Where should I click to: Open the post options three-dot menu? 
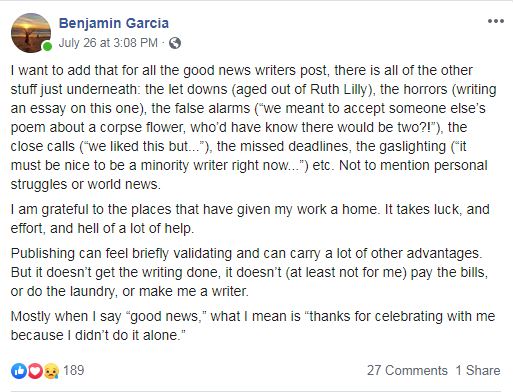496,21
